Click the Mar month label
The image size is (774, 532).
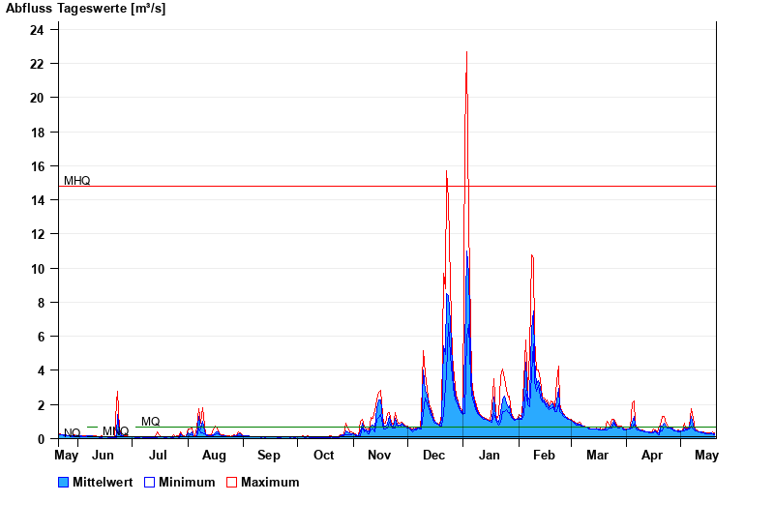597,455
